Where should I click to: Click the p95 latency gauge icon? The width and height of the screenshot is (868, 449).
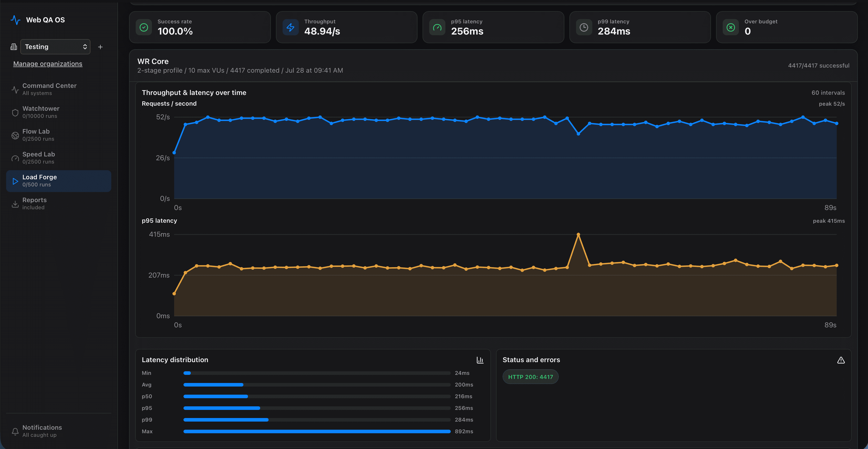(437, 27)
